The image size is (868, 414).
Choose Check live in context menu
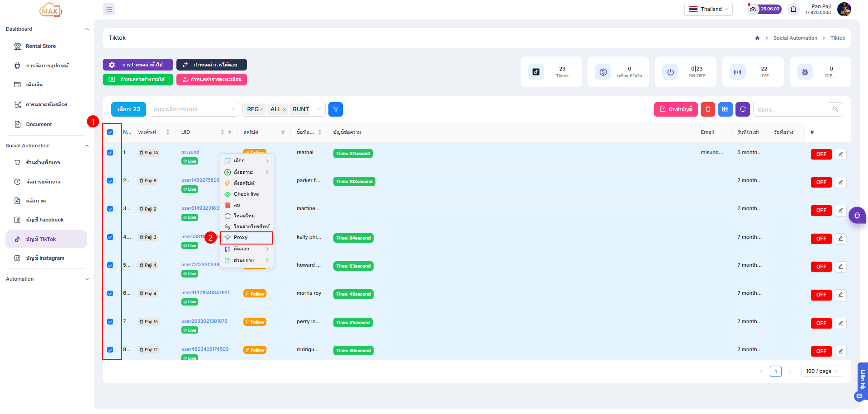tap(247, 194)
